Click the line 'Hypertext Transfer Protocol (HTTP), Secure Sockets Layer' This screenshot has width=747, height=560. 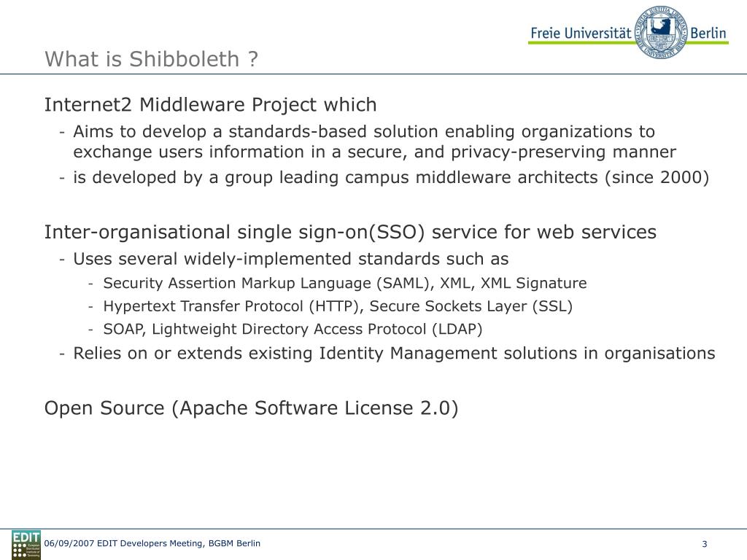pos(338,306)
